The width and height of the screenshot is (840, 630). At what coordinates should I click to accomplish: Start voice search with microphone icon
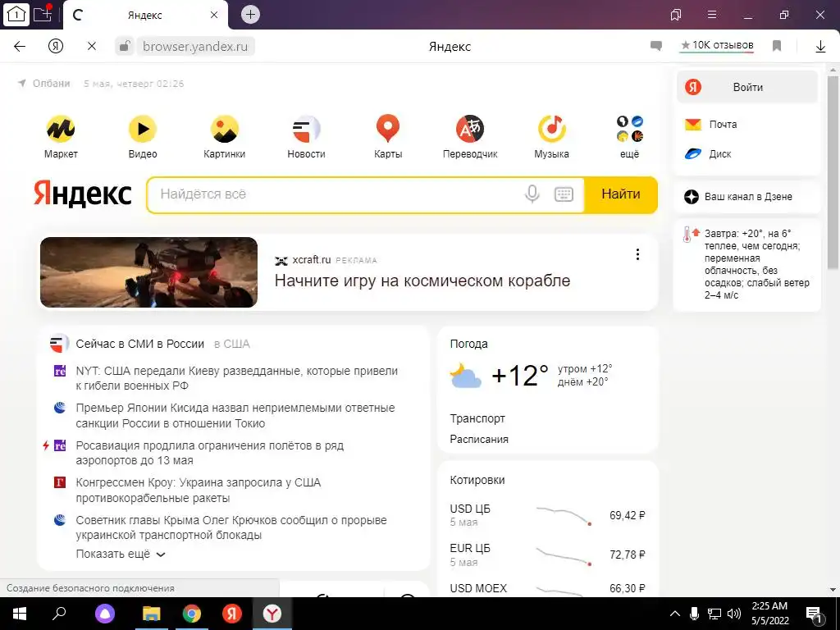pos(532,194)
